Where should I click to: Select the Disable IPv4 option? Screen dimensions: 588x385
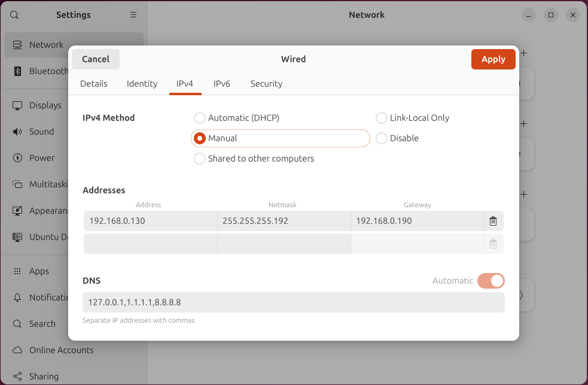click(381, 138)
